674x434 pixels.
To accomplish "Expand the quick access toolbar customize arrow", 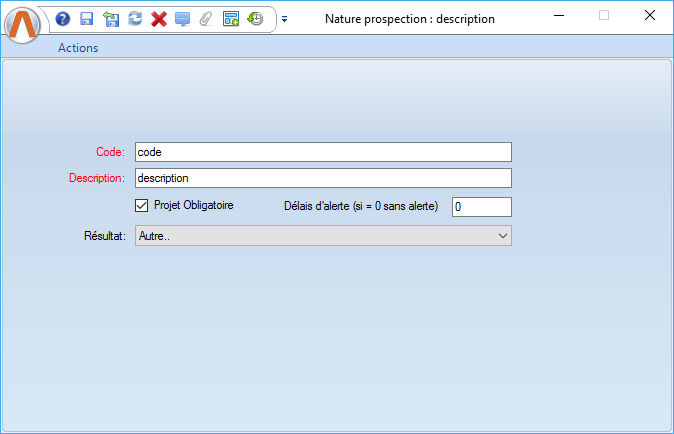I will pos(284,19).
